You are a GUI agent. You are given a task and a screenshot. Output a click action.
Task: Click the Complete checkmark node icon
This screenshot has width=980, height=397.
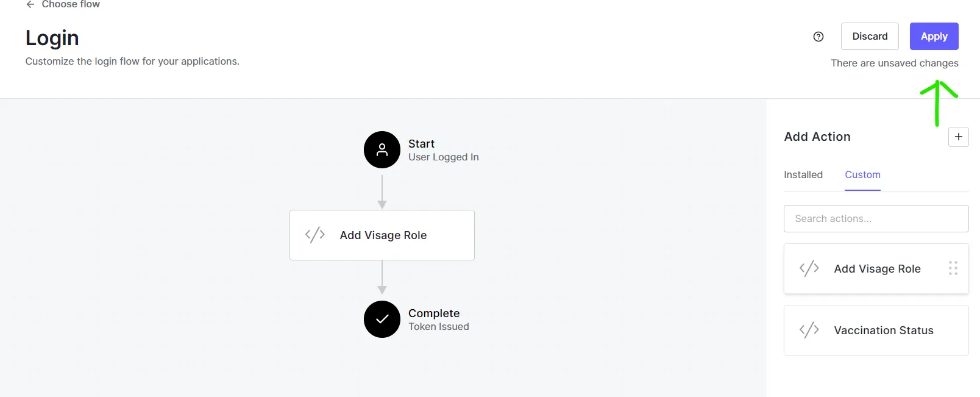(382, 319)
